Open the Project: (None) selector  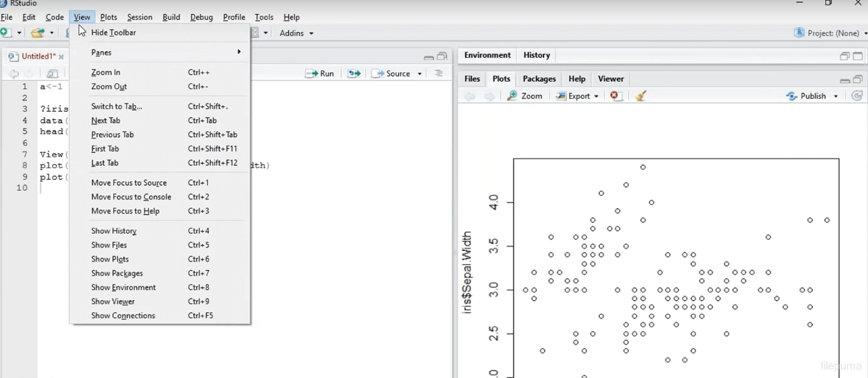(830, 33)
